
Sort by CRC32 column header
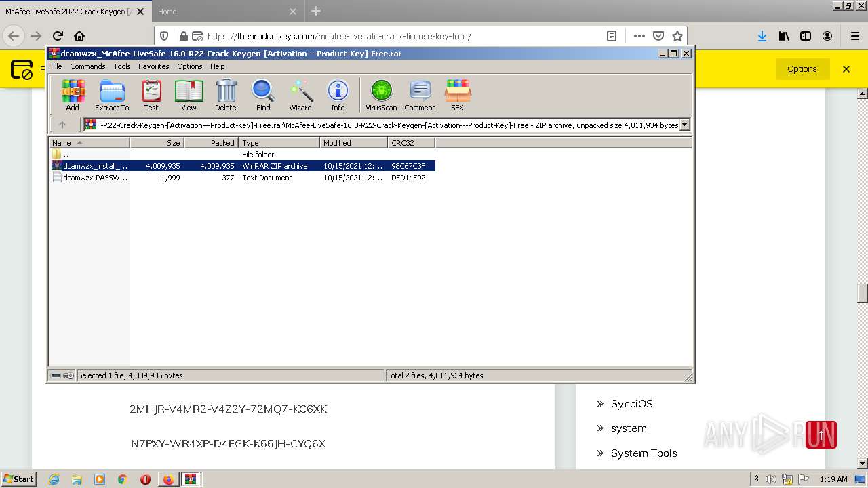click(411, 142)
